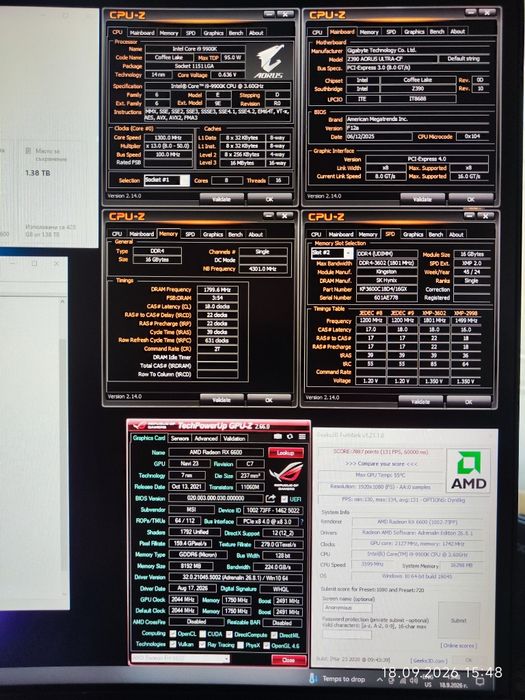
Task: Click the NB Frequency 4301.0 MHz value
Action: click(262, 269)
